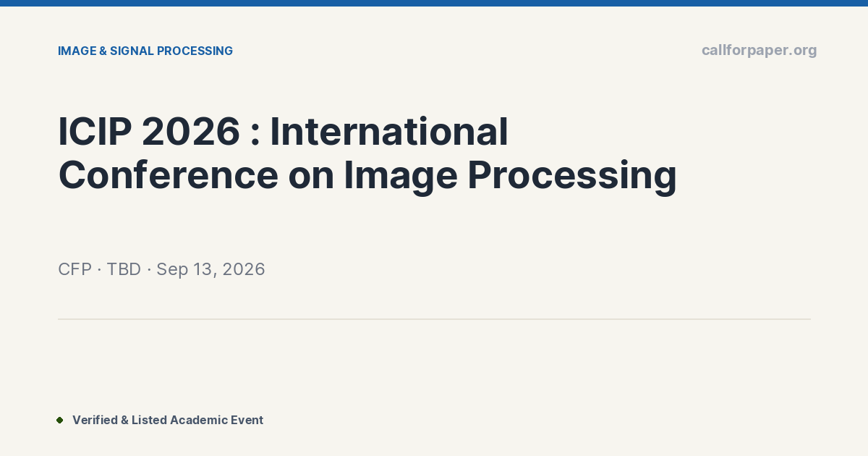Click the 'CFP · TBD · Sep 13, 2026' line
Viewport: 868px width, 456px height.
pyautogui.click(x=161, y=269)
